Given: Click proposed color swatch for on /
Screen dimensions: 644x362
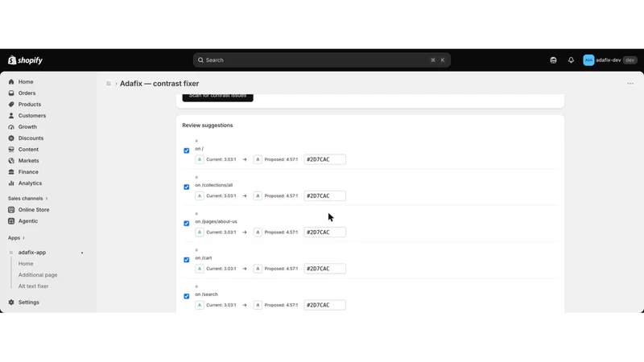Looking at the screenshot, I should 258,159.
